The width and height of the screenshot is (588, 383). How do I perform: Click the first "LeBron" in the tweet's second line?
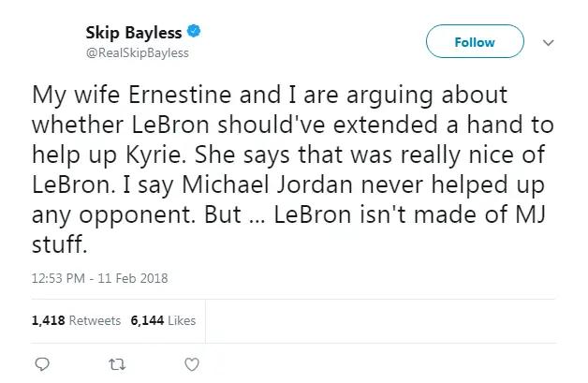[170, 125]
